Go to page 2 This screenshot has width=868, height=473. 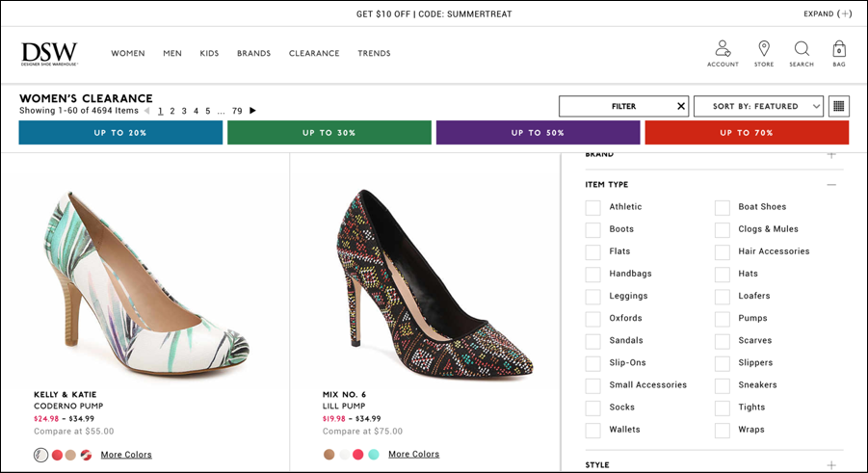pyautogui.click(x=172, y=111)
